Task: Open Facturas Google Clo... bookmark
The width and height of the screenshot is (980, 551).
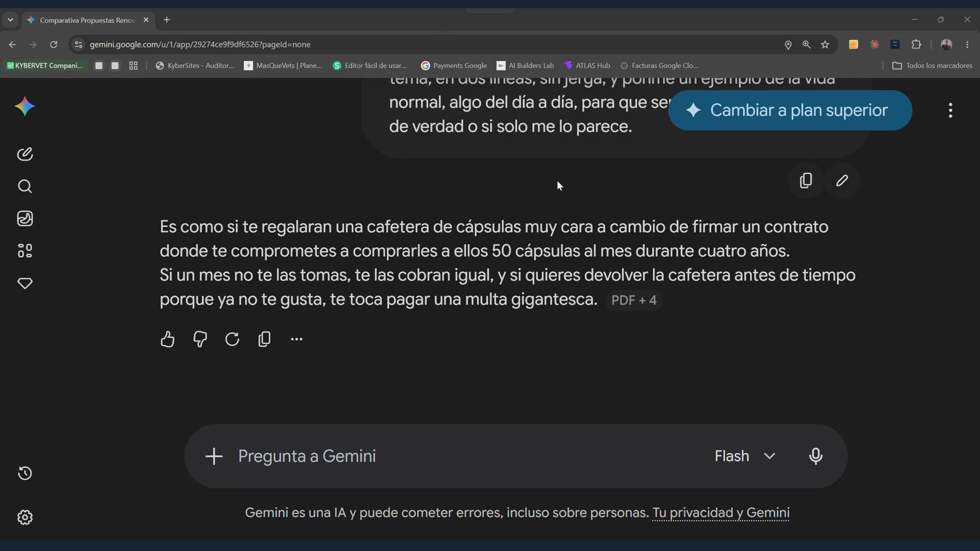Action: coord(659,65)
